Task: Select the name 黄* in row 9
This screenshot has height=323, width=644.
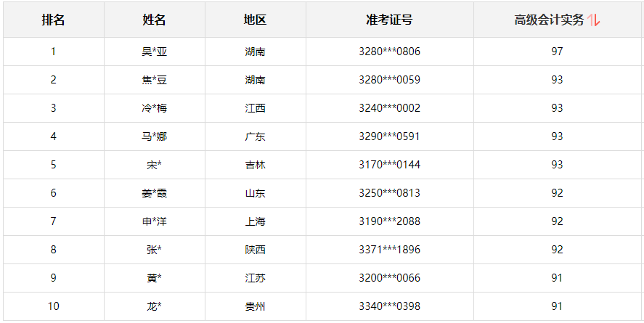Action: 154,278
